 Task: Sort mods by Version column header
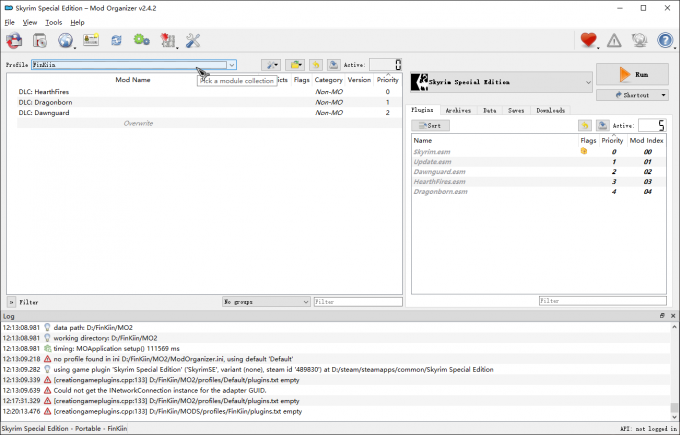tap(359, 80)
